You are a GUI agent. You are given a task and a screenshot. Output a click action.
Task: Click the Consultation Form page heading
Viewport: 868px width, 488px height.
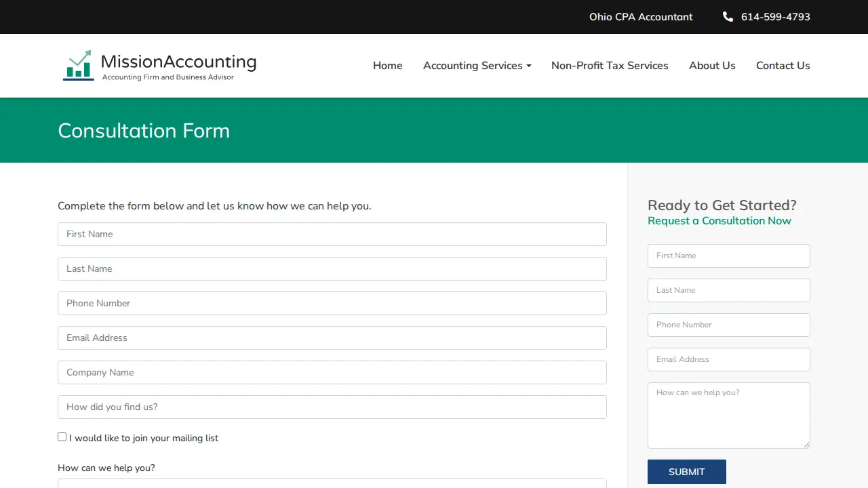(x=144, y=130)
